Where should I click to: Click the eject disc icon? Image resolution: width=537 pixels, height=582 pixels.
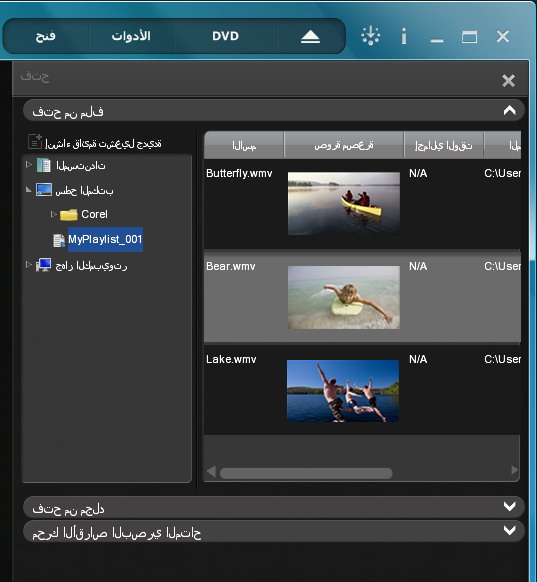pos(310,36)
